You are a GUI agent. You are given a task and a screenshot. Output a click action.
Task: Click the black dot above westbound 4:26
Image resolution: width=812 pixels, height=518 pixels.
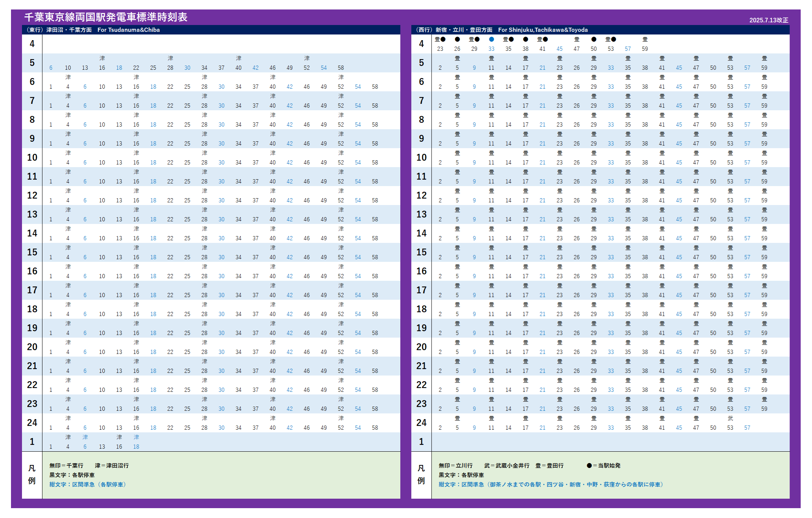click(457, 39)
